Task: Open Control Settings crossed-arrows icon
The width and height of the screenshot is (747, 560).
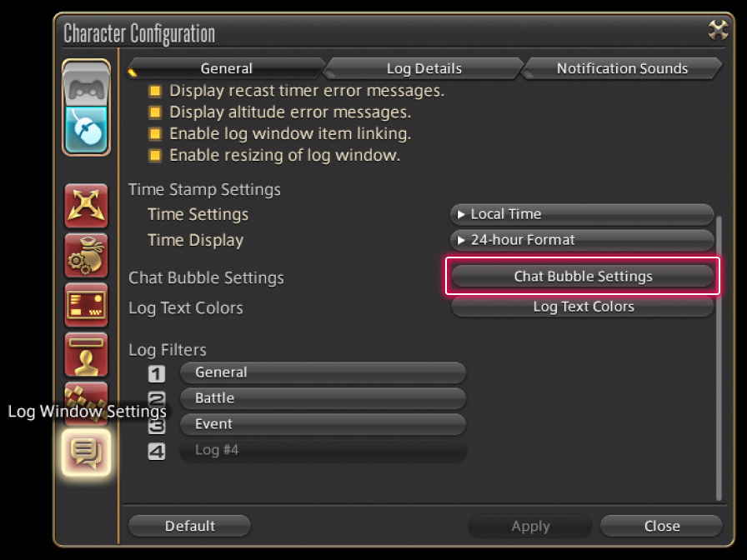Action: click(x=86, y=206)
